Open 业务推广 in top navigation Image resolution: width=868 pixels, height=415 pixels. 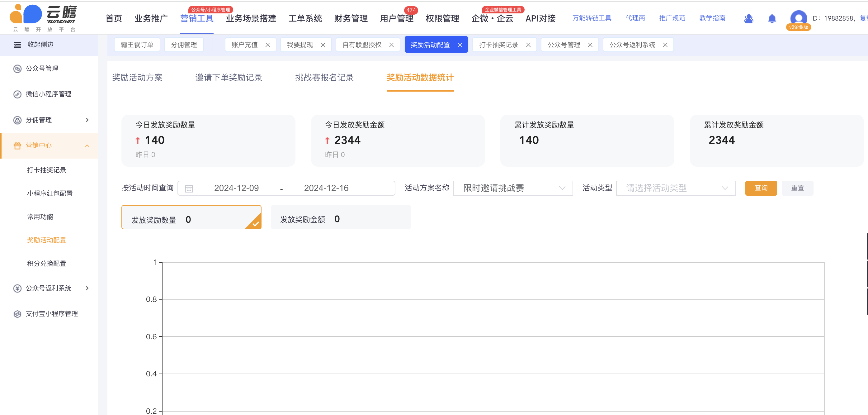coord(151,19)
